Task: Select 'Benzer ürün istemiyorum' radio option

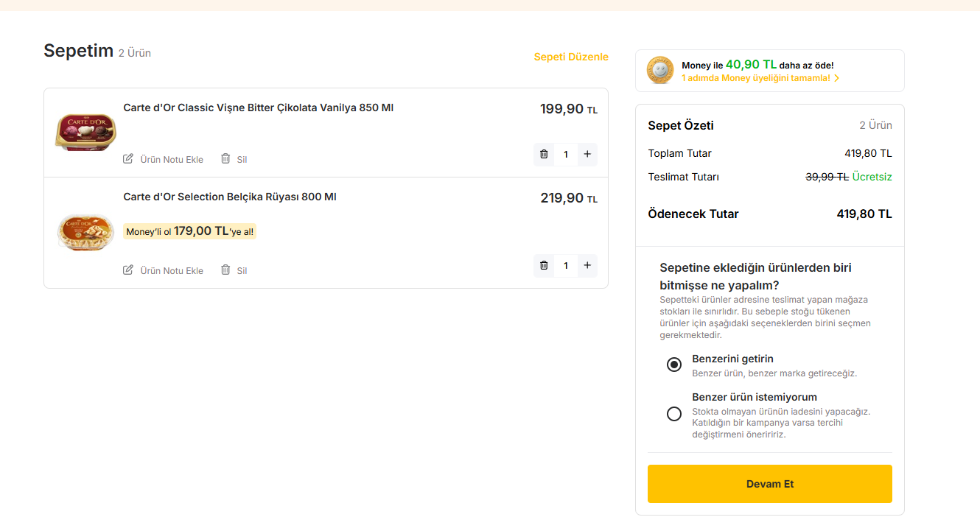Action: point(674,414)
